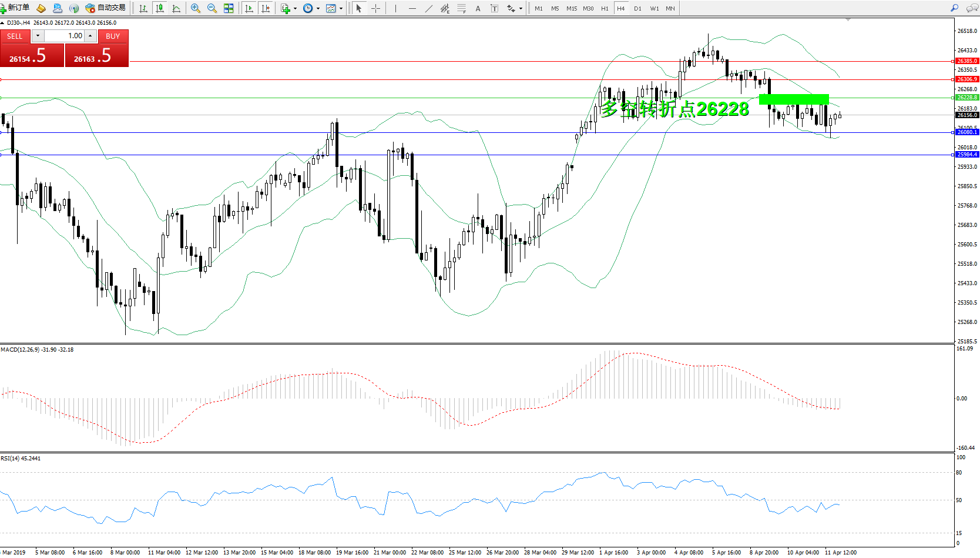Expand the arrows objects dropdown
Viewport: 980px width, 558px height.
click(521, 9)
